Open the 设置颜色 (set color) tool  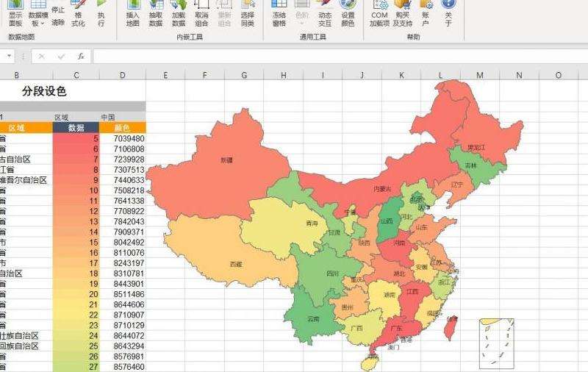[348, 12]
